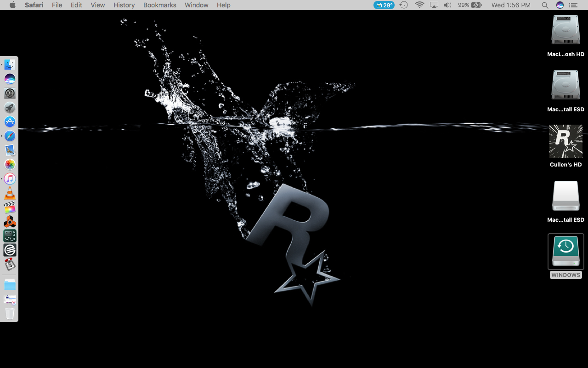Click the Wed 1:56 PM clock
Viewport: 588px width, 368px height.
[x=511, y=5]
